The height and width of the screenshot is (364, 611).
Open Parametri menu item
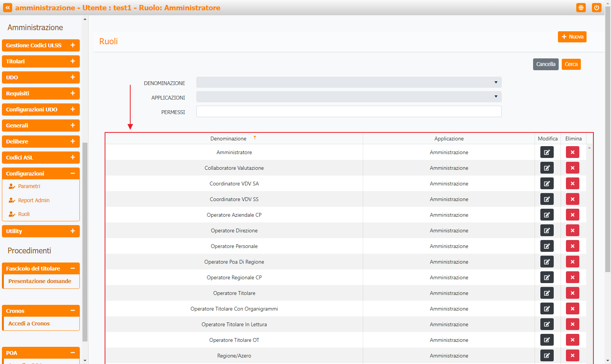coord(29,186)
